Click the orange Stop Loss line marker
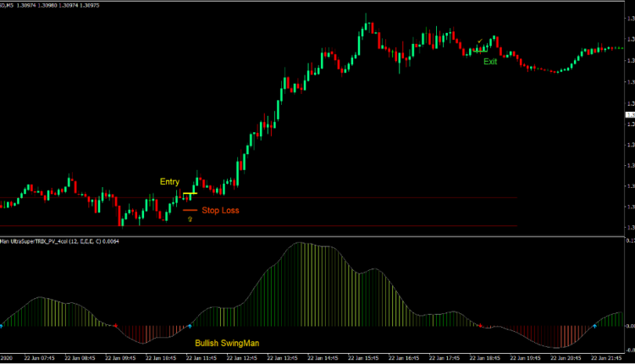The image size is (635, 364). click(189, 209)
